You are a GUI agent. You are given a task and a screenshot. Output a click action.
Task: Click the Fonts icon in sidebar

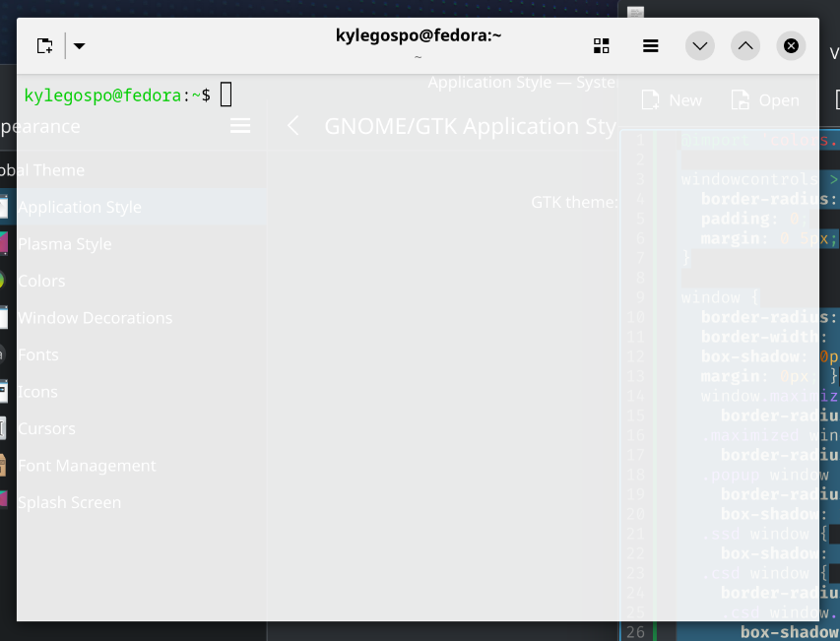pos(5,354)
